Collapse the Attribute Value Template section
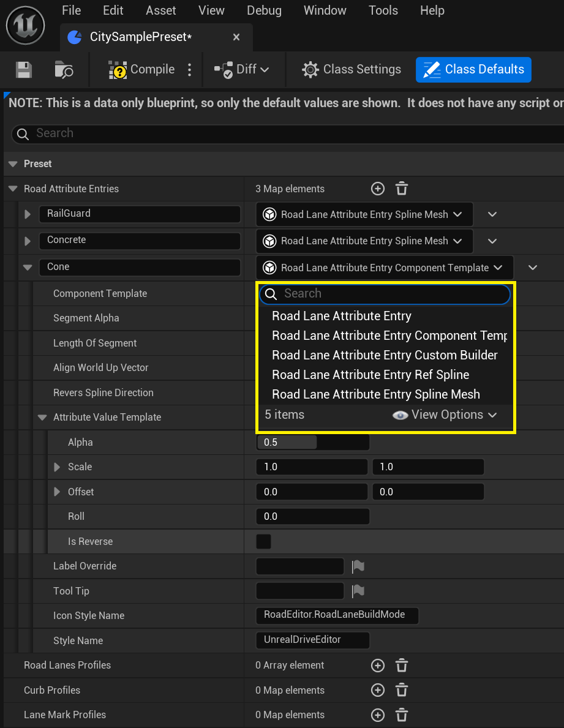 click(x=42, y=418)
